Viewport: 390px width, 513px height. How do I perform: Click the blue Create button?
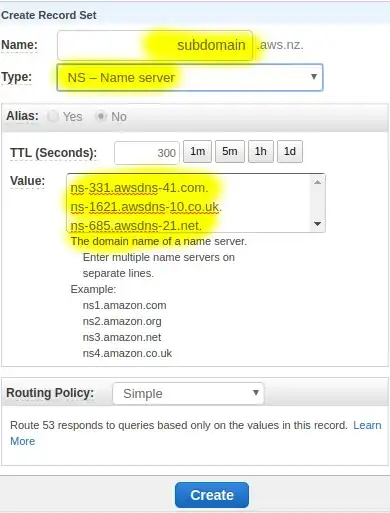(212, 495)
